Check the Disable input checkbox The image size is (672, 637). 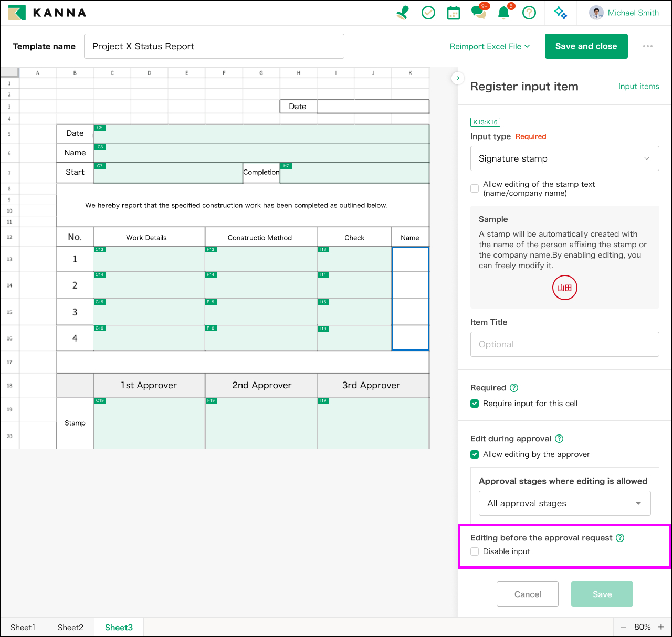[475, 551]
